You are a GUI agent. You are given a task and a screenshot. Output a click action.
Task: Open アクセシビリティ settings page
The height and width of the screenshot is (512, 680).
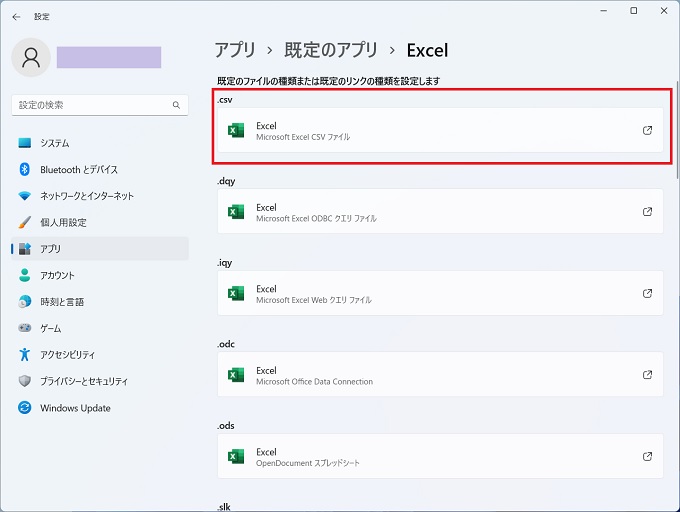(100, 355)
